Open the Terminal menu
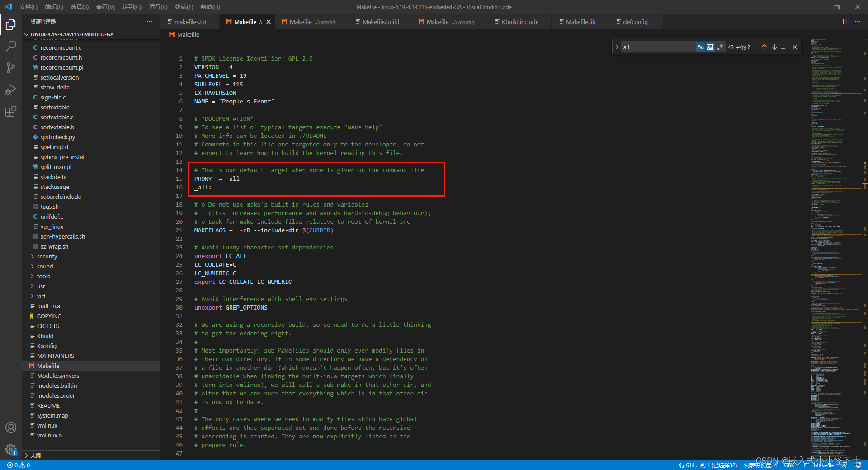 point(184,7)
